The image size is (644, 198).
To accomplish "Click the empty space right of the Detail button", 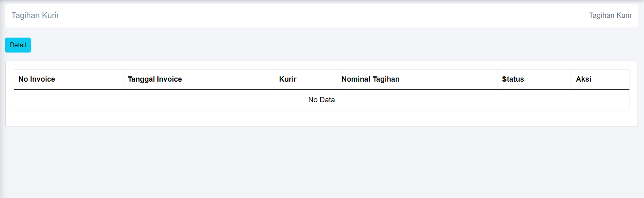I will pos(243,45).
